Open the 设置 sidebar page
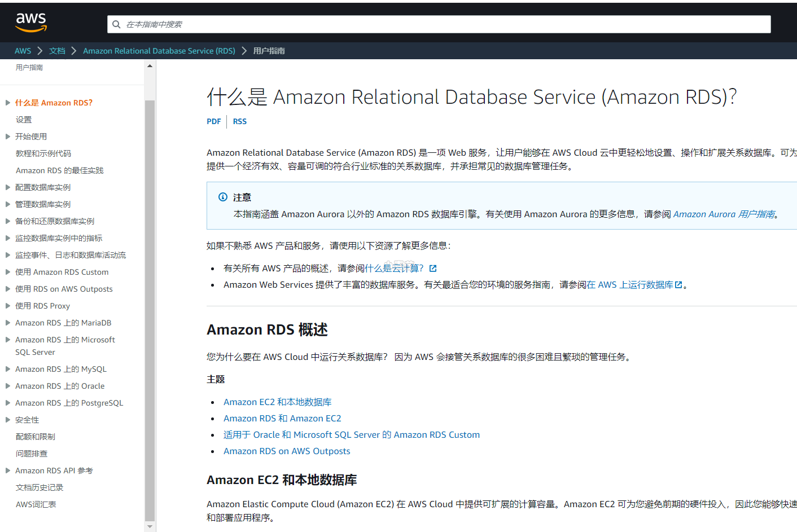 24,120
